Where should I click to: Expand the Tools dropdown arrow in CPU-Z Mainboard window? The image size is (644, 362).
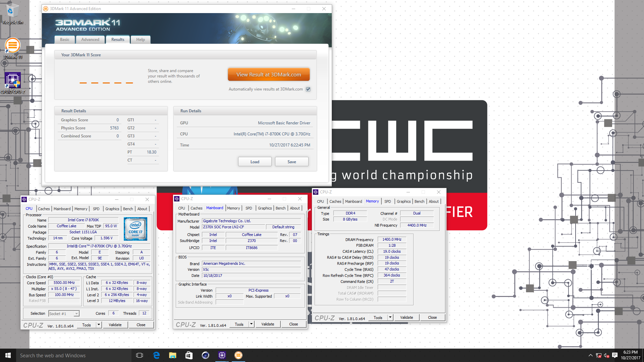(x=251, y=324)
